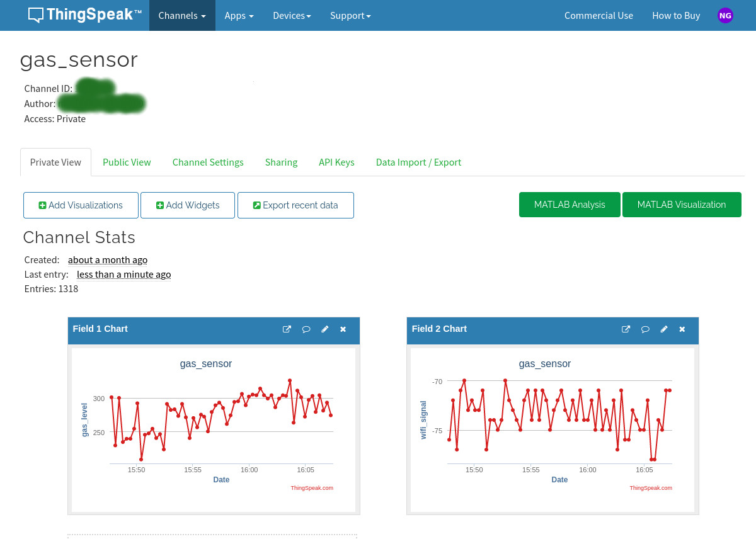Click the ThingSpeak logo
The height and width of the screenshot is (539, 756).
pos(84,15)
